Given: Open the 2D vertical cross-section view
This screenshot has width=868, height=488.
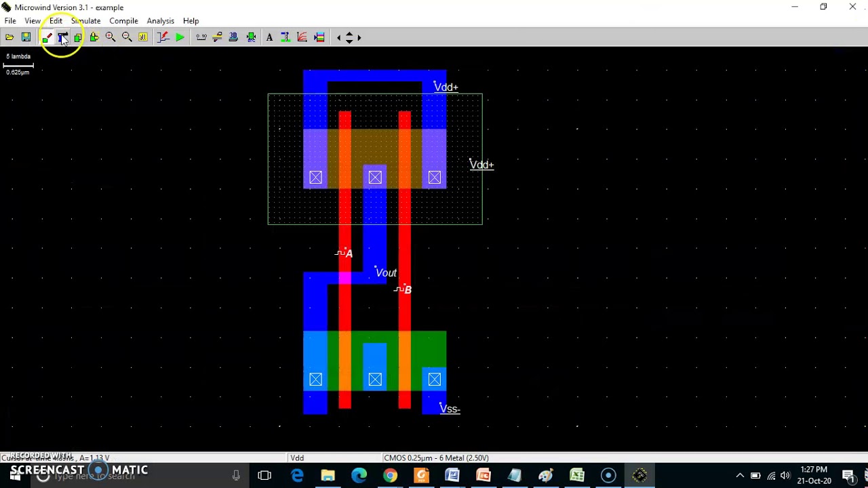Looking at the screenshot, I should [x=218, y=37].
